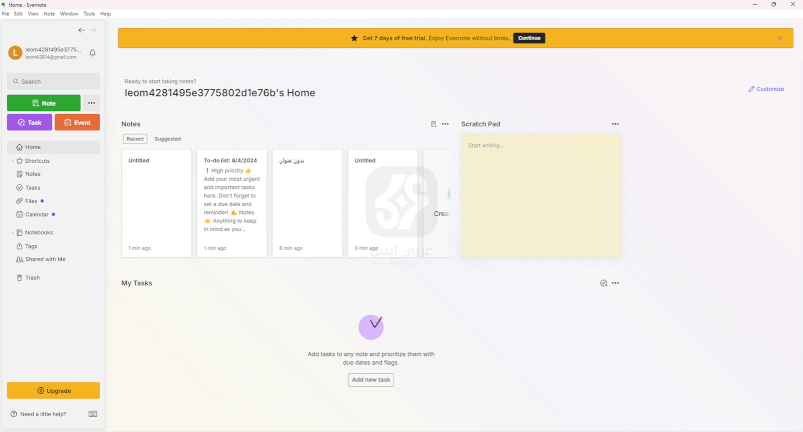
Task: Select the Suggested notes tab
Action: (x=167, y=139)
